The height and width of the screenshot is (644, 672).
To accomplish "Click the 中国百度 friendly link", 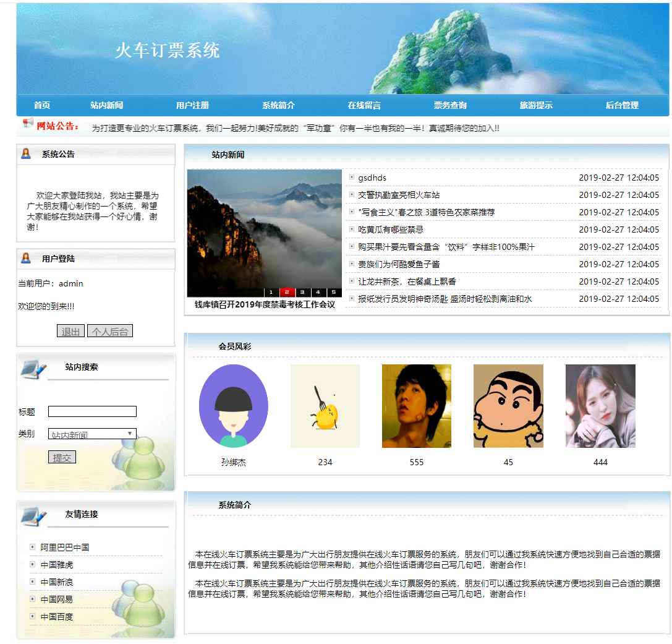I will point(57,616).
